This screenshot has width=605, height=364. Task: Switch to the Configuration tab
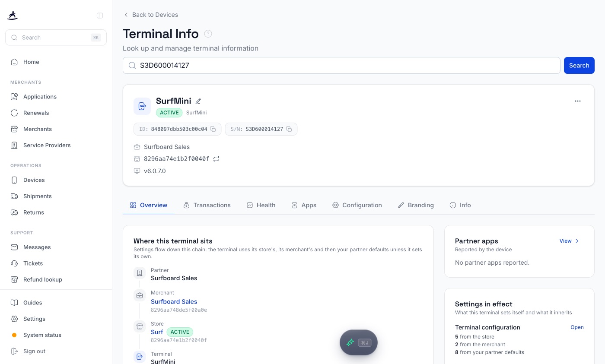click(x=357, y=205)
